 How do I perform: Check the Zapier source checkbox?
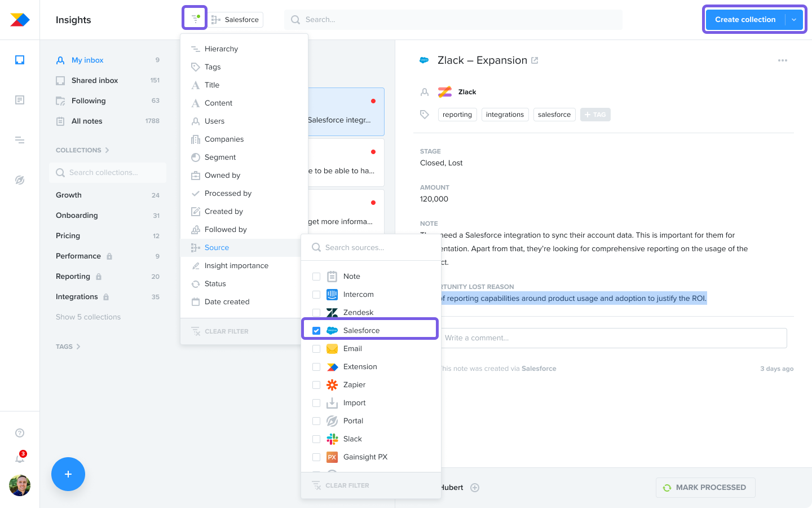tap(316, 385)
